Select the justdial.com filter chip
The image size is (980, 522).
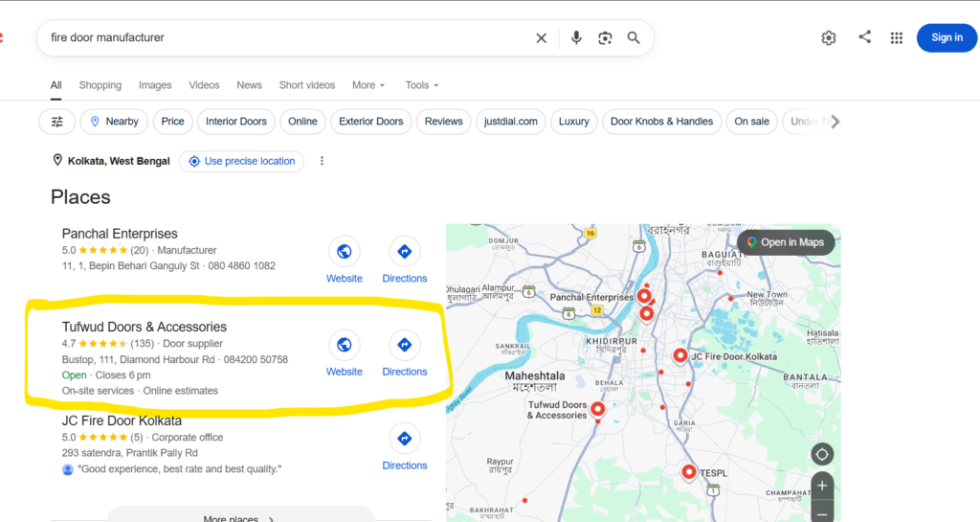click(511, 122)
